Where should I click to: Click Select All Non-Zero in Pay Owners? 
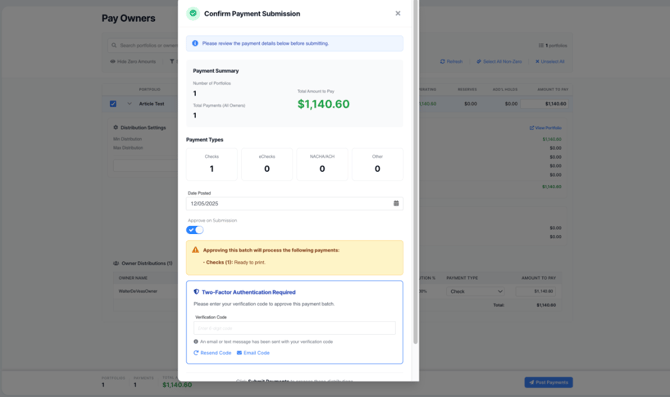pos(499,62)
